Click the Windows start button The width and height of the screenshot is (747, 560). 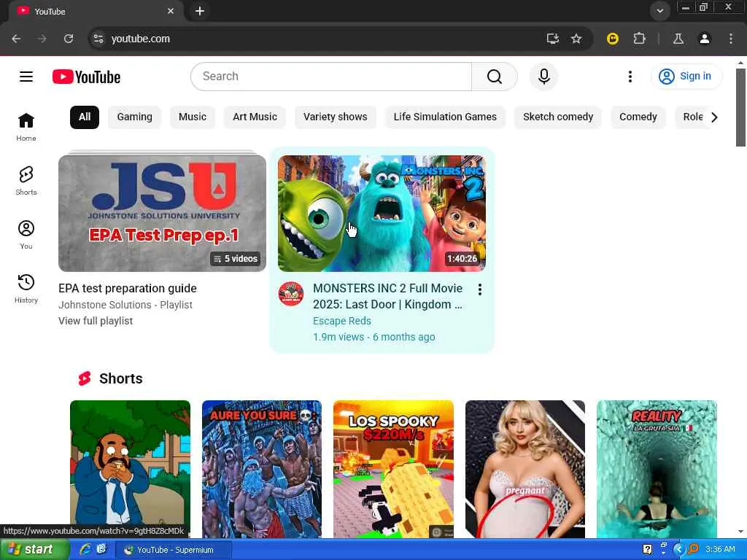point(35,550)
